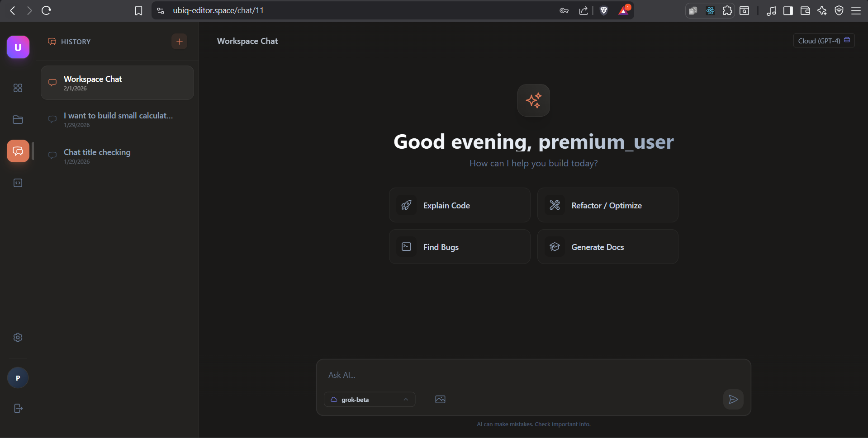Open the browser hamburger menu
Image resolution: width=868 pixels, height=438 pixels.
coord(856,10)
